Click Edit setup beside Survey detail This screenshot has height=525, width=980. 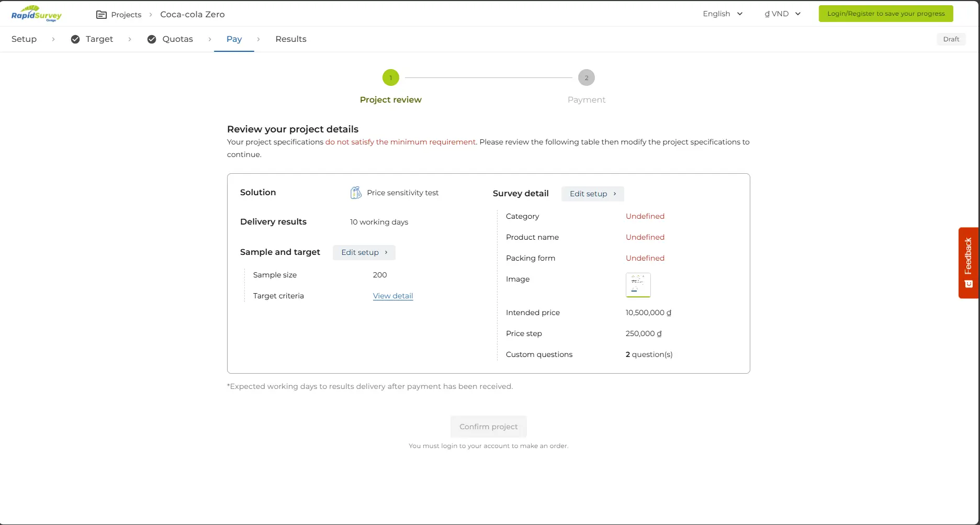point(592,194)
